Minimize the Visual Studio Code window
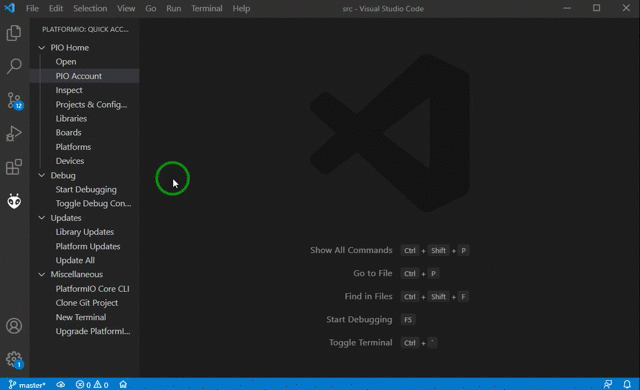 [x=567, y=8]
